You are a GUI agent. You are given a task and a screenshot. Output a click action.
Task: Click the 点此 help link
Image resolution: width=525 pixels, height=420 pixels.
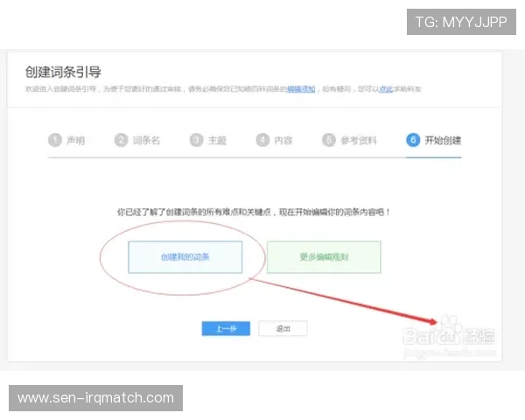[x=386, y=89]
